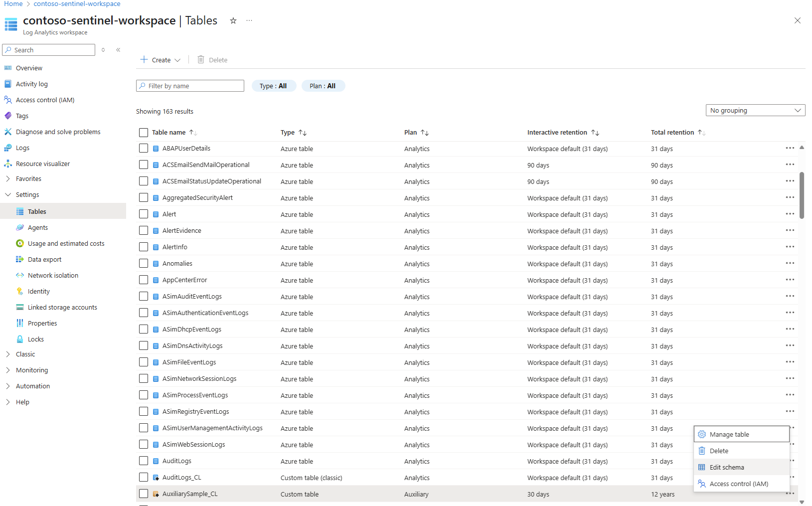Check the AggregatedSecurityAlert row checkbox
This screenshot has width=812, height=506.
click(144, 197)
